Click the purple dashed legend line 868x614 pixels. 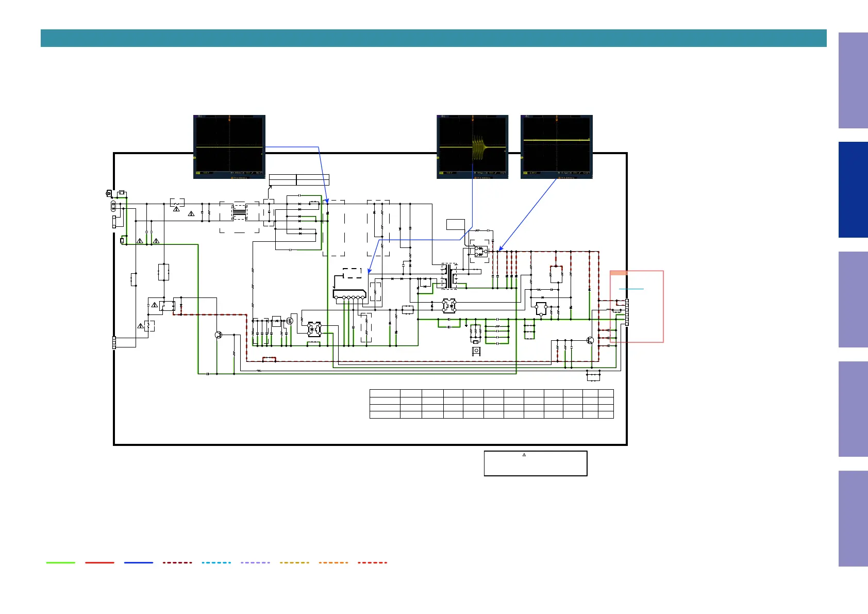pyautogui.click(x=255, y=562)
